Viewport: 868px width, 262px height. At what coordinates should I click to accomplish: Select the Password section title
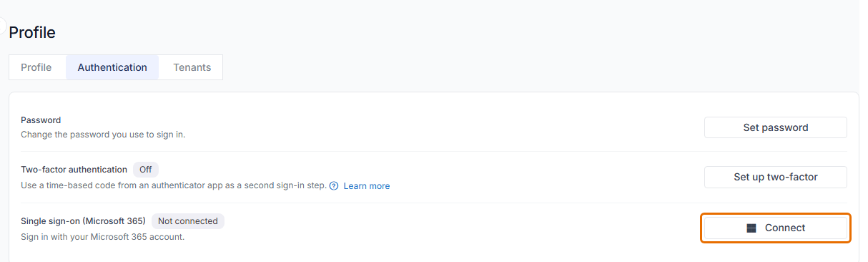(41, 120)
